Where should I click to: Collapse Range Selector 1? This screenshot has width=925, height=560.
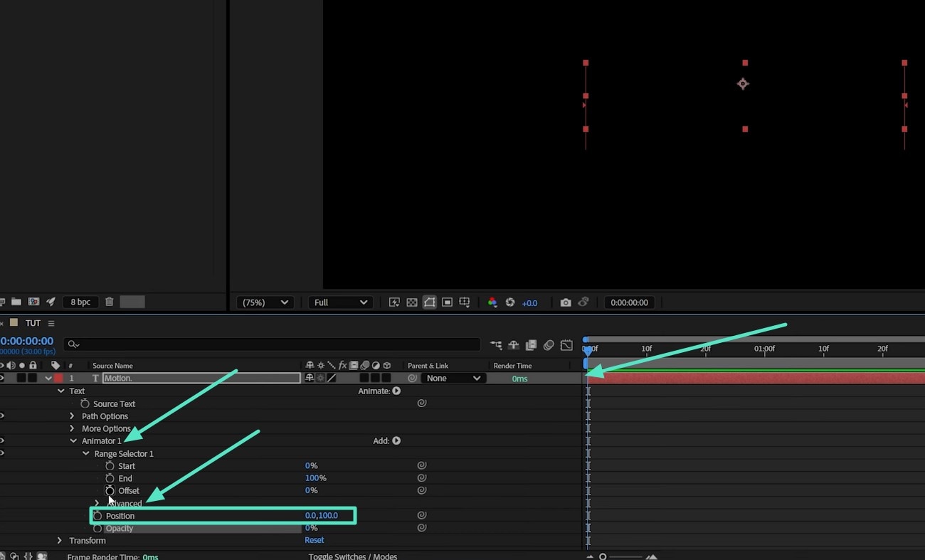[x=86, y=453]
